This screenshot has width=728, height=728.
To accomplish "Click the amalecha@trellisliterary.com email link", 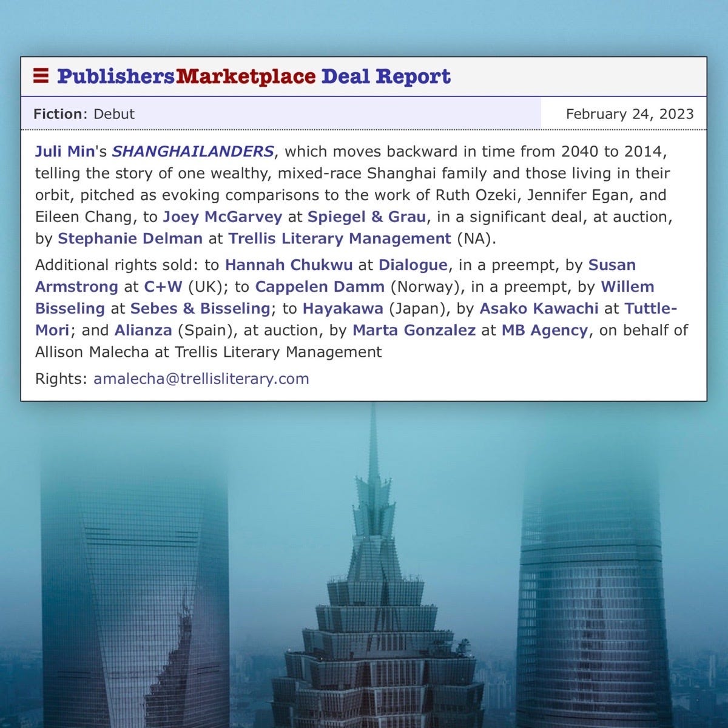I will (x=201, y=379).
